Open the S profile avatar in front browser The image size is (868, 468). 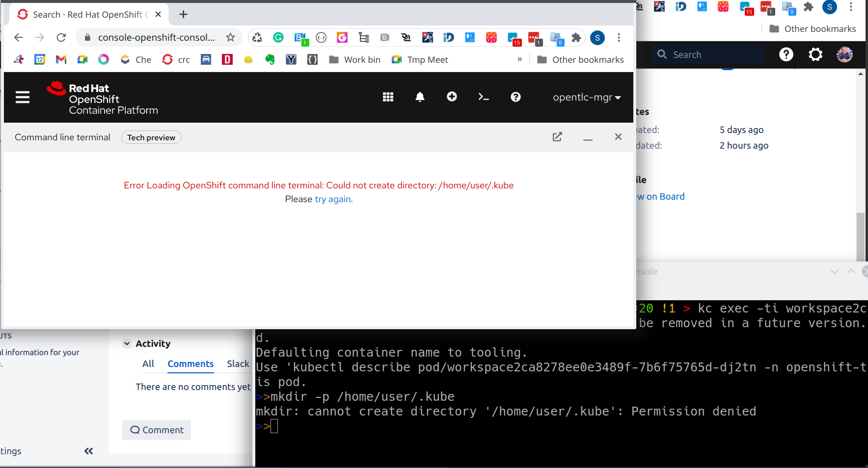(x=597, y=38)
